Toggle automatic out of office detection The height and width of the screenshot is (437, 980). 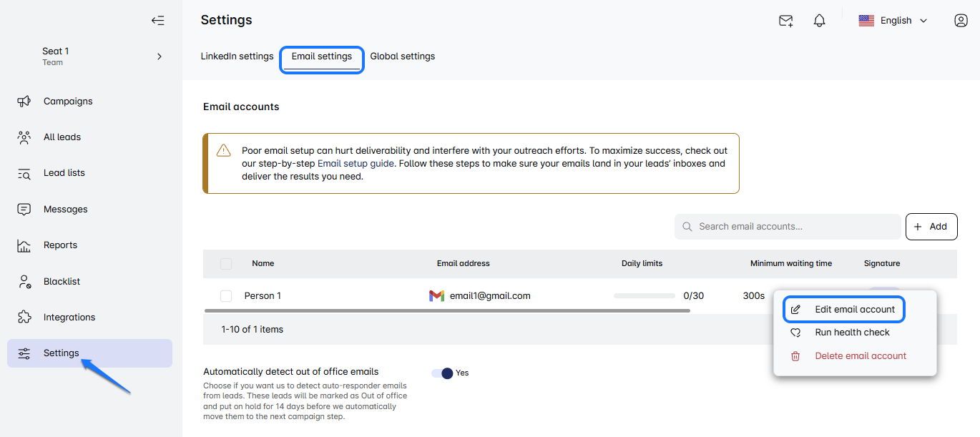tap(443, 373)
